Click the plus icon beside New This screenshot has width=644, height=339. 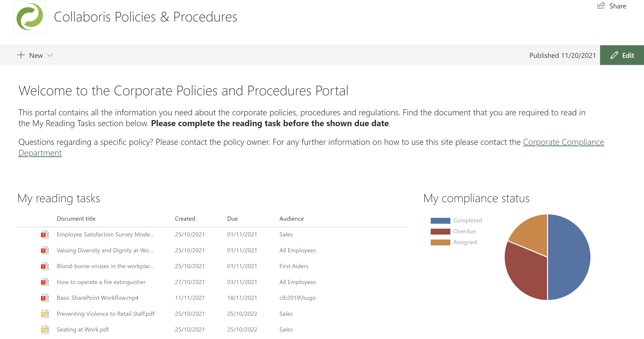coord(21,55)
